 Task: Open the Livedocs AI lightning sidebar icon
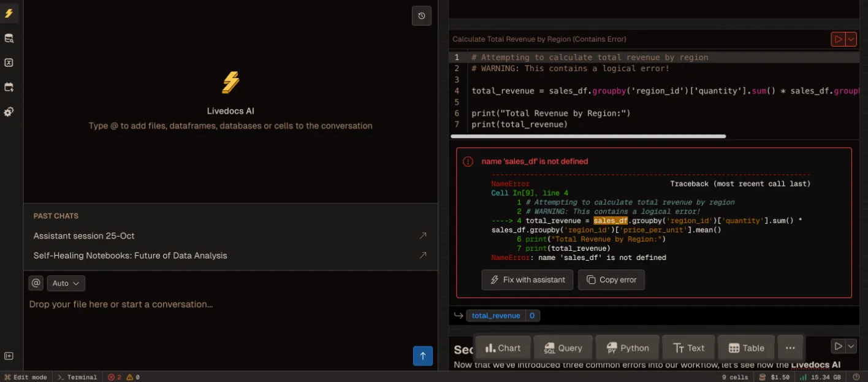[9, 13]
